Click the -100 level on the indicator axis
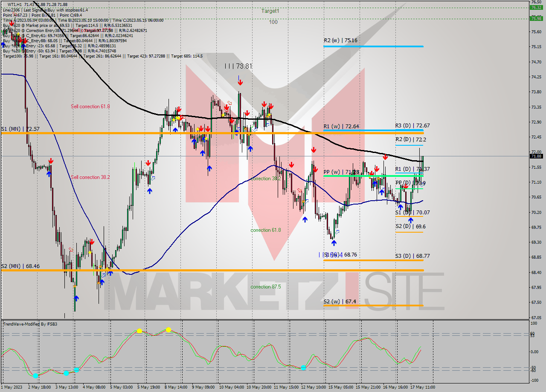Screen dimensions: 546x392 (534, 380)
